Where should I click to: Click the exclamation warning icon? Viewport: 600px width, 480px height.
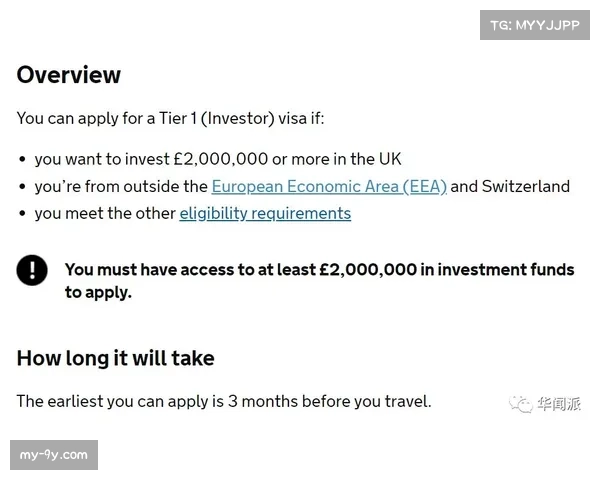(x=32, y=270)
